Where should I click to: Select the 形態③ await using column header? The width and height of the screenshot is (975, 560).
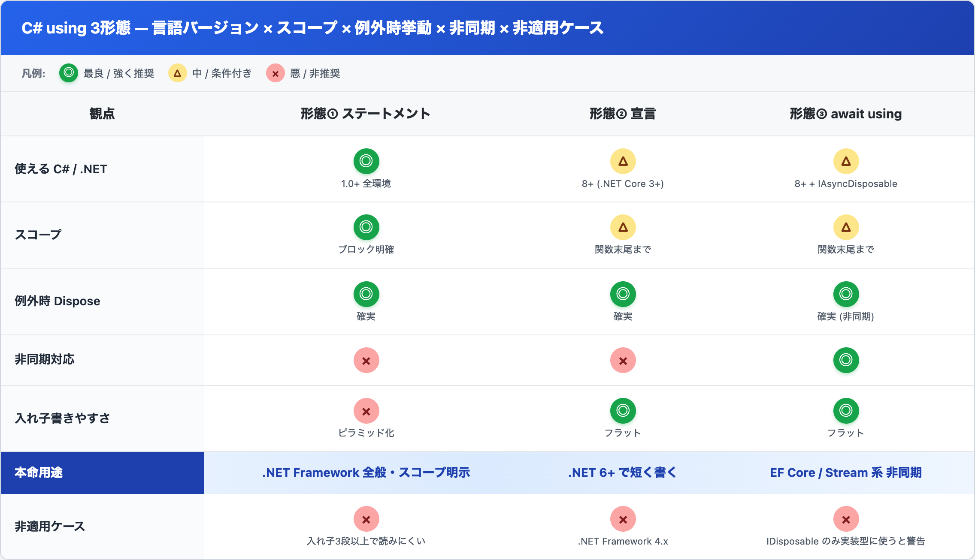[846, 114]
